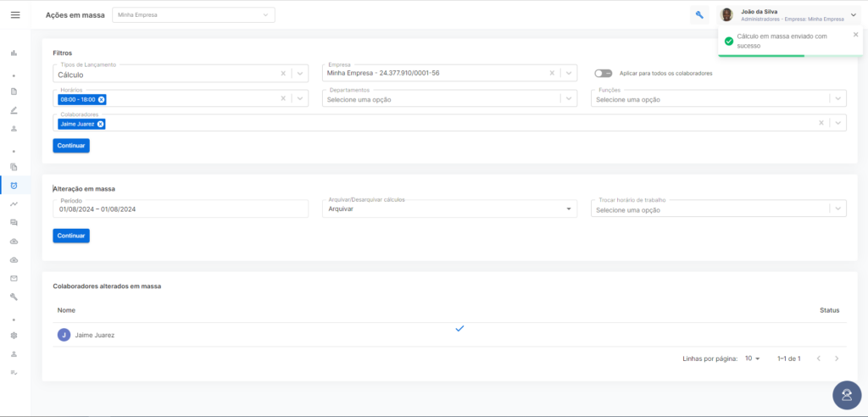Screen dimensions: 868x417
Task: Click the checklist icon at sidebar bottom
Action: (14, 373)
